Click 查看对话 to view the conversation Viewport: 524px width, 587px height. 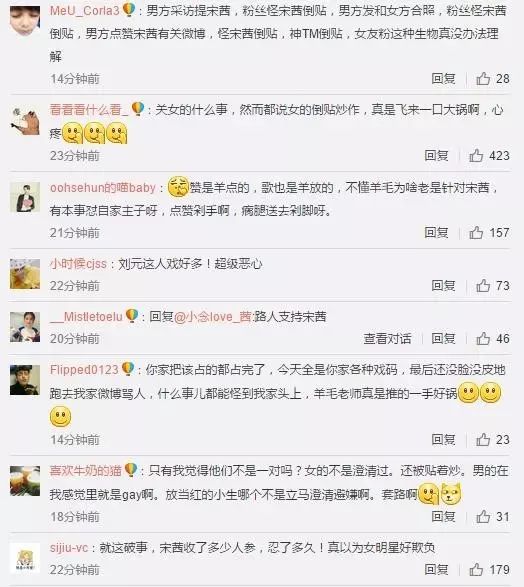point(387,338)
